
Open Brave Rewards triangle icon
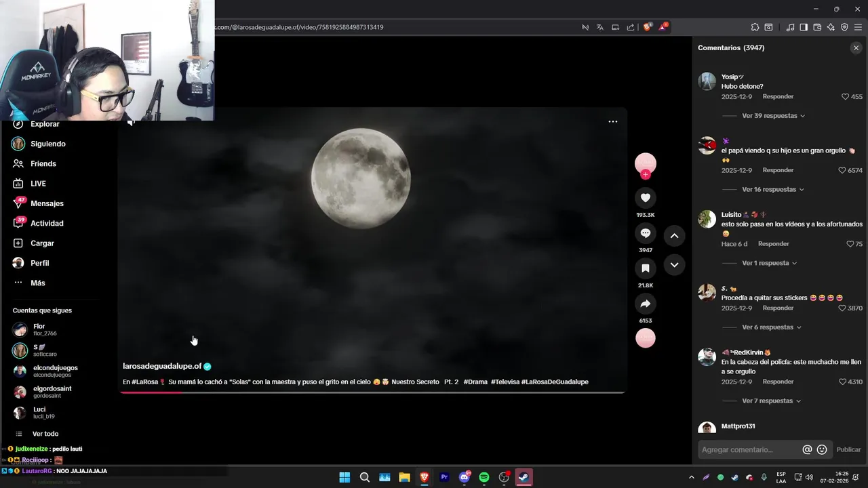[x=664, y=27]
